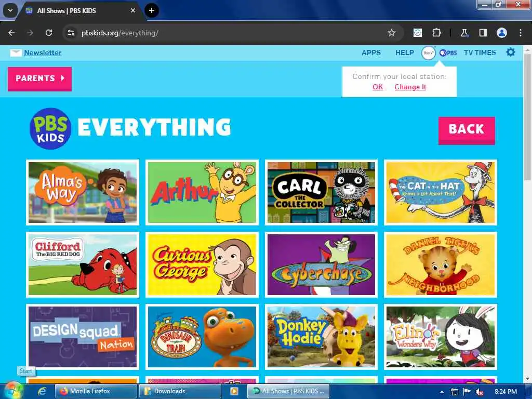
Task: Switch to Mozilla Firefox taskbar window
Action: pos(96,391)
